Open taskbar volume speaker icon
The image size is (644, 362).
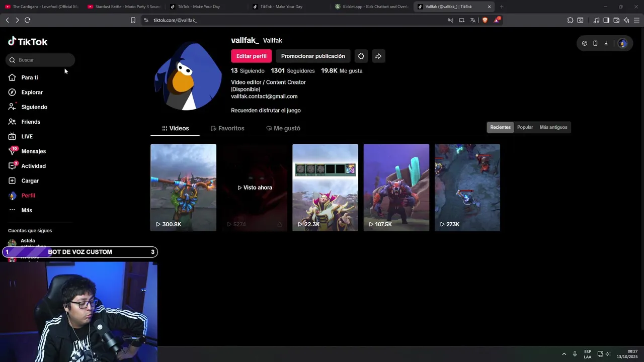pyautogui.click(x=608, y=354)
